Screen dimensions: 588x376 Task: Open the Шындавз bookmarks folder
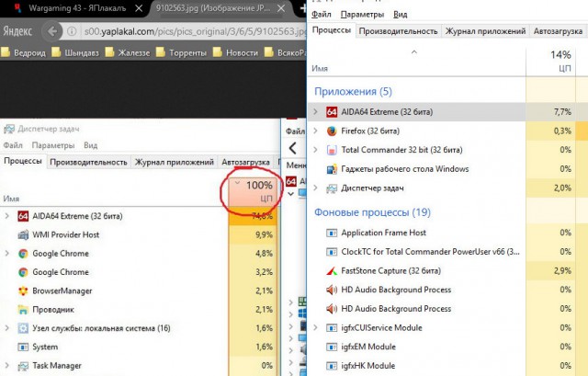75,53
